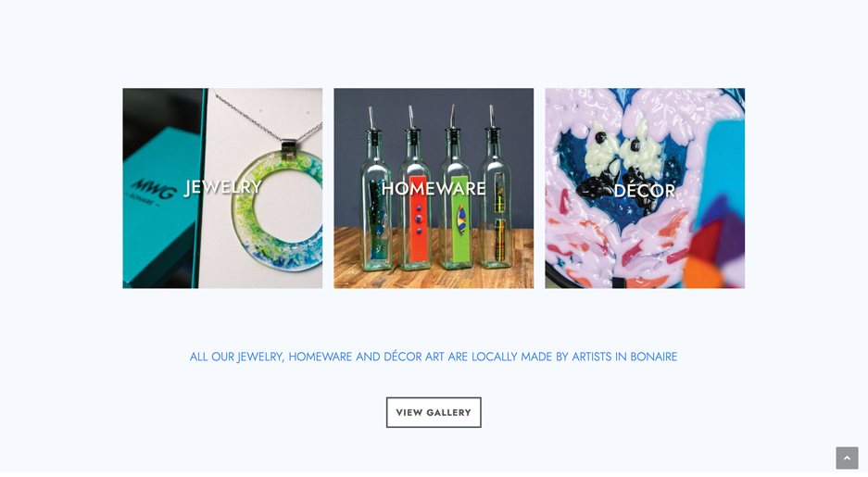The image size is (868, 477).
Task: Click the locally made by artists tagline
Action: click(434, 357)
